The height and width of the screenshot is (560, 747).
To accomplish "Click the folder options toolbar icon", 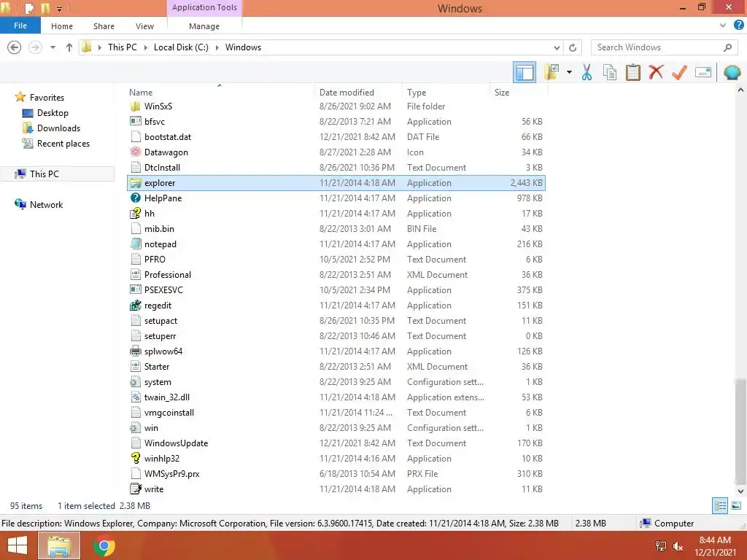I will click(551, 72).
